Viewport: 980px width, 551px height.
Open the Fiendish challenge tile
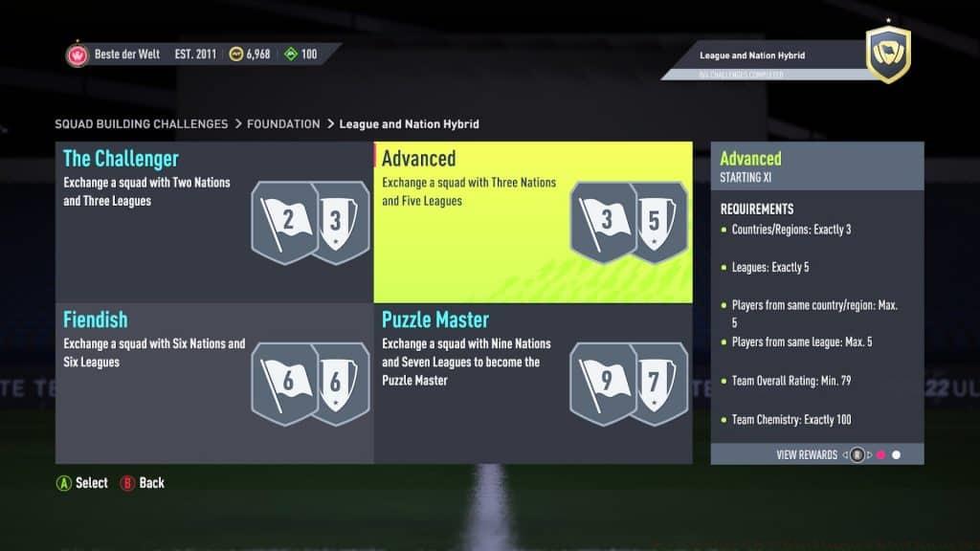click(214, 383)
